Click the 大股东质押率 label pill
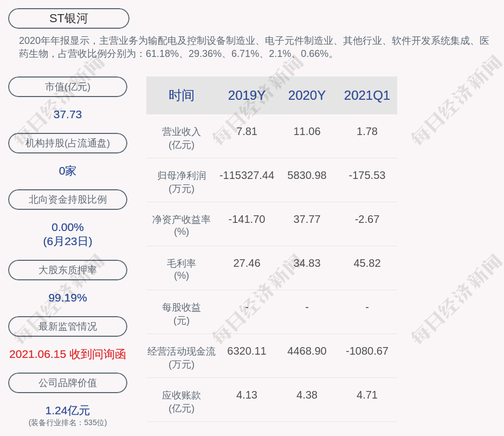This screenshot has width=504, height=436. coord(68,270)
